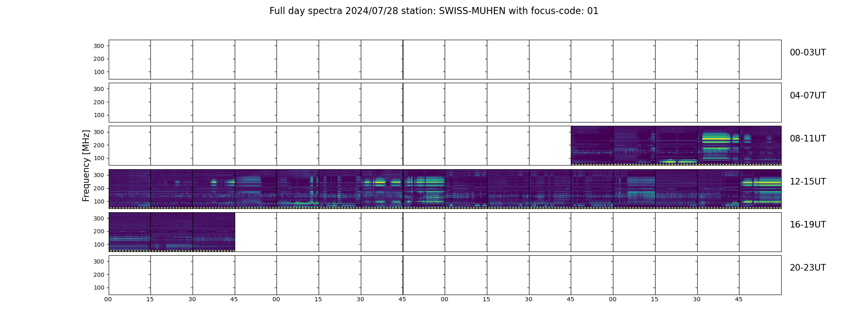Viewport: 868px width, 331px height.
Task: Click the 200 tick of the 00-03UT row
Action: (99, 59)
